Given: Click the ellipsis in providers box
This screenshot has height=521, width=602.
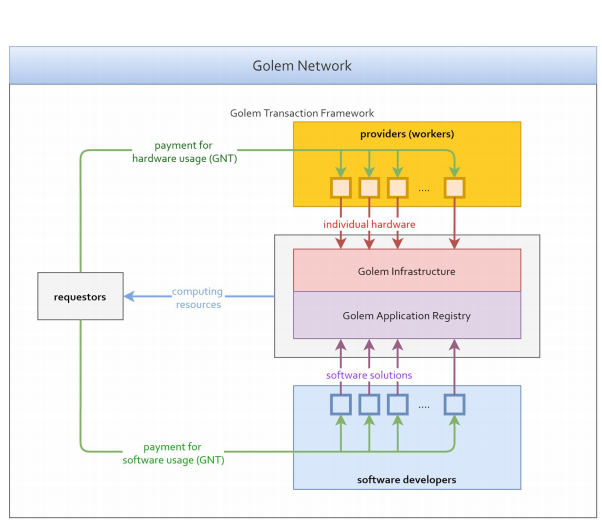Looking at the screenshot, I should (424, 190).
